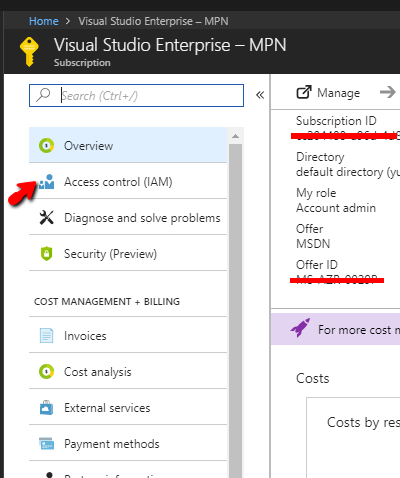Image resolution: width=400 pixels, height=478 pixels.
Task: Click the Payment methods card icon
Action: pyautogui.click(x=46, y=444)
